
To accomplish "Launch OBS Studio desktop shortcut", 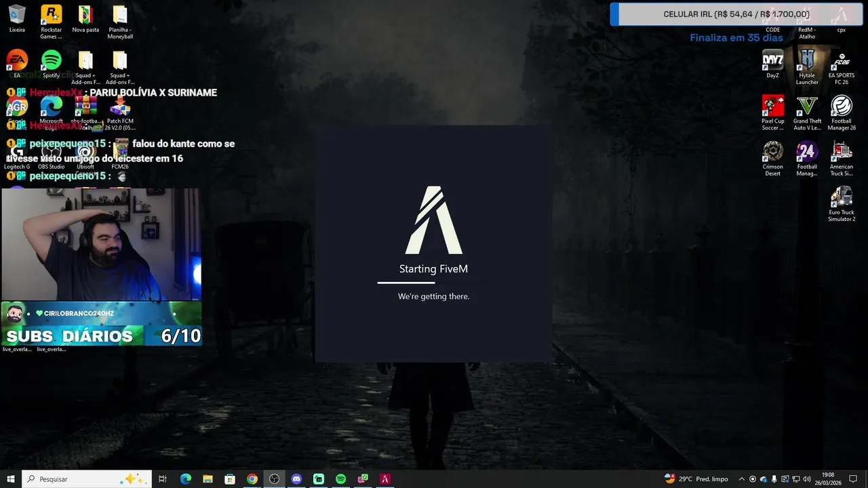I will click(51, 156).
